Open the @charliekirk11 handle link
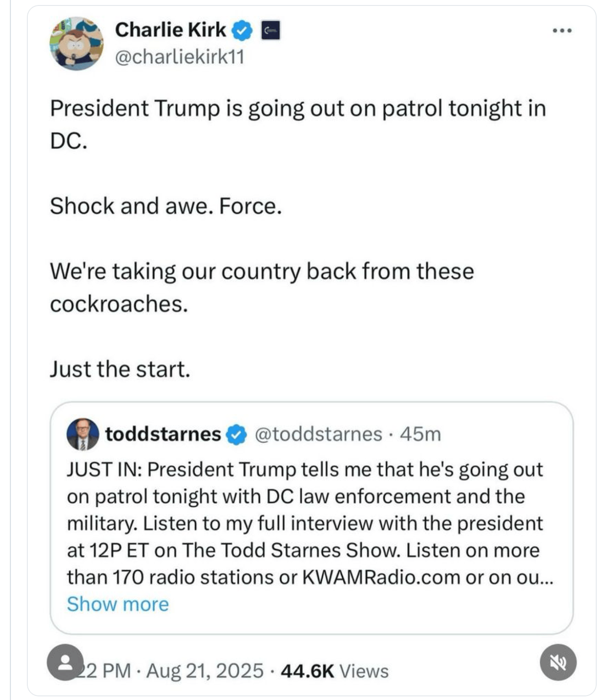 (180, 57)
